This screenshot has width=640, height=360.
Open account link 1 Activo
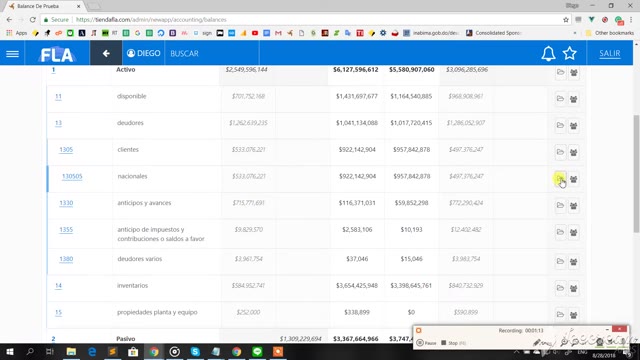click(53, 70)
